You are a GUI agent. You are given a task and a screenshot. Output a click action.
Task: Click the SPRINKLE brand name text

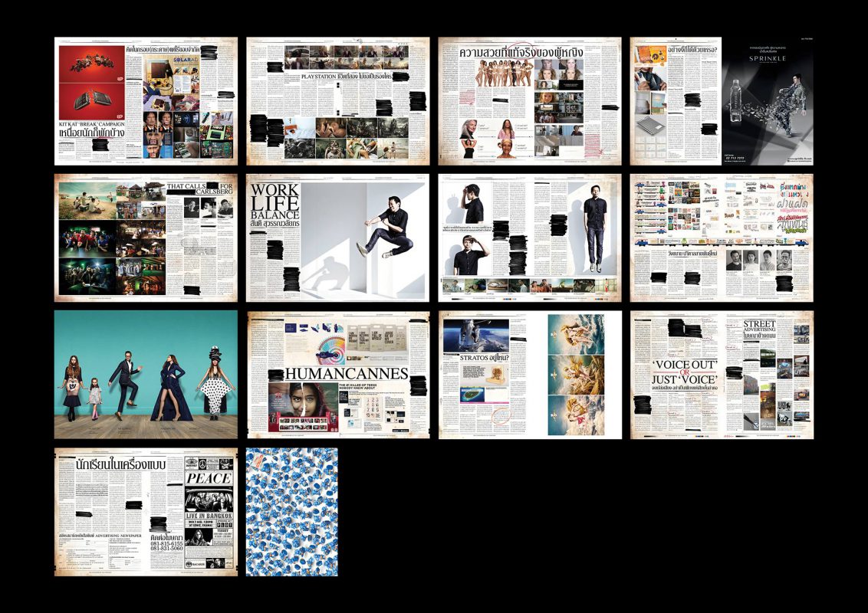(768, 58)
